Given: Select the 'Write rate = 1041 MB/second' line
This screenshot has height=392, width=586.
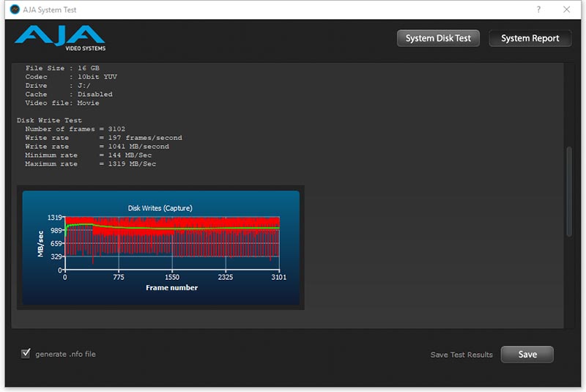Looking at the screenshot, I should coord(97,147).
